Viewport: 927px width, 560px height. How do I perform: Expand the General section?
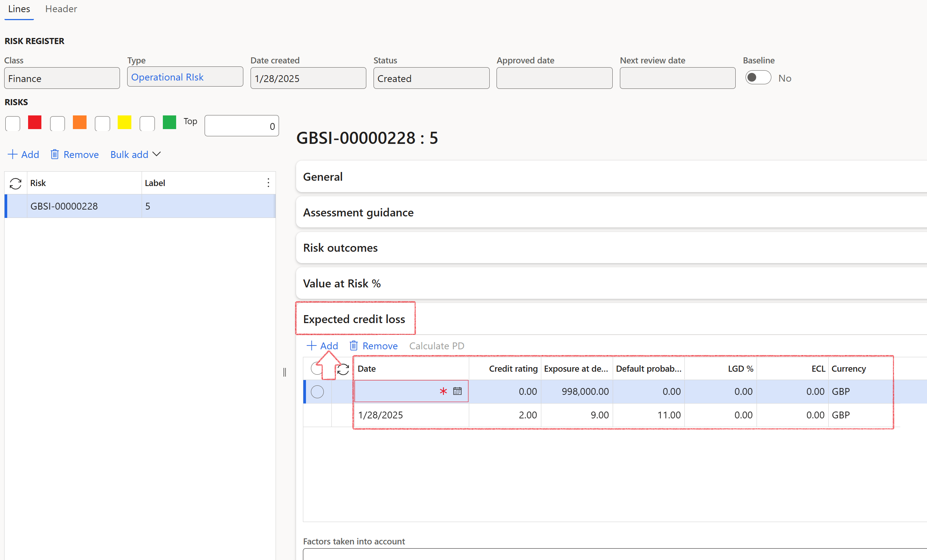(323, 177)
